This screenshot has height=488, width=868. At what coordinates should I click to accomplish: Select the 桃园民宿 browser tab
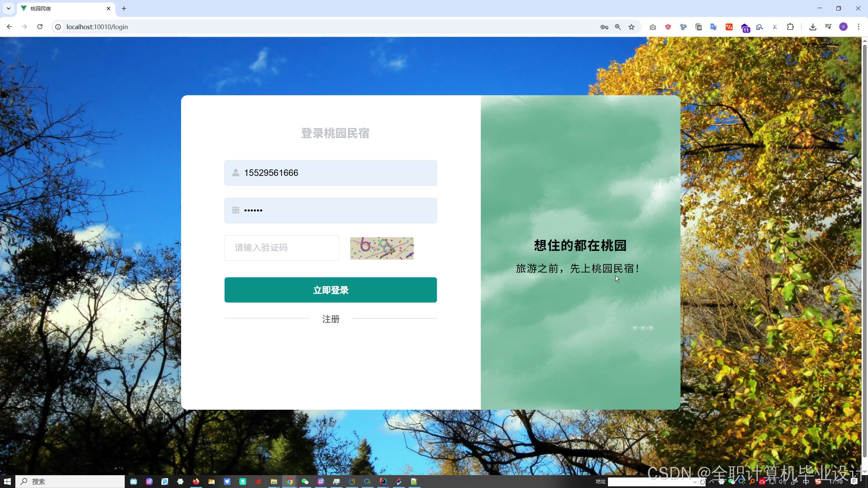tap(64, 8)
